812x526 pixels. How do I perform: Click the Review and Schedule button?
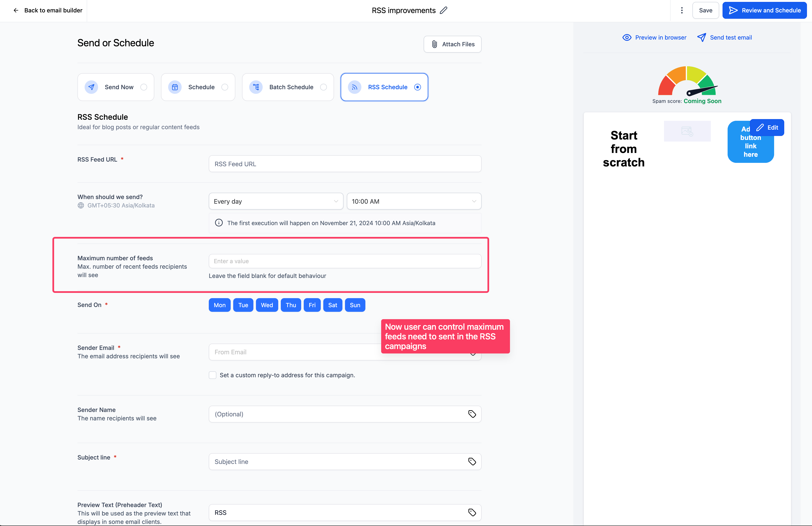tap(764, 10)
